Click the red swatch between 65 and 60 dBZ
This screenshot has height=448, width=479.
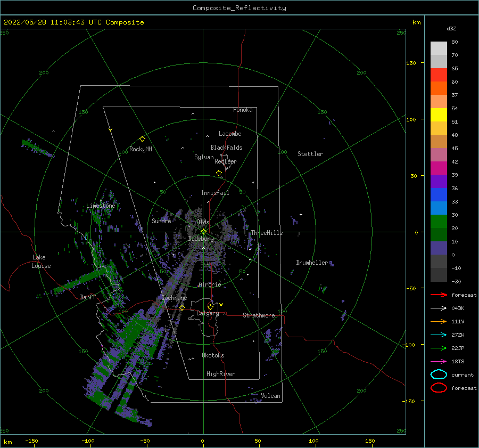coord(439,75)
